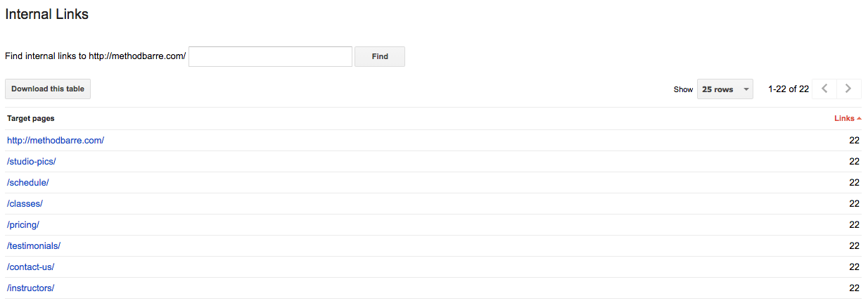The width and height of the screenshot is (868, 301).
Task: Open the /contact-us/ target page
Action: 31,267
